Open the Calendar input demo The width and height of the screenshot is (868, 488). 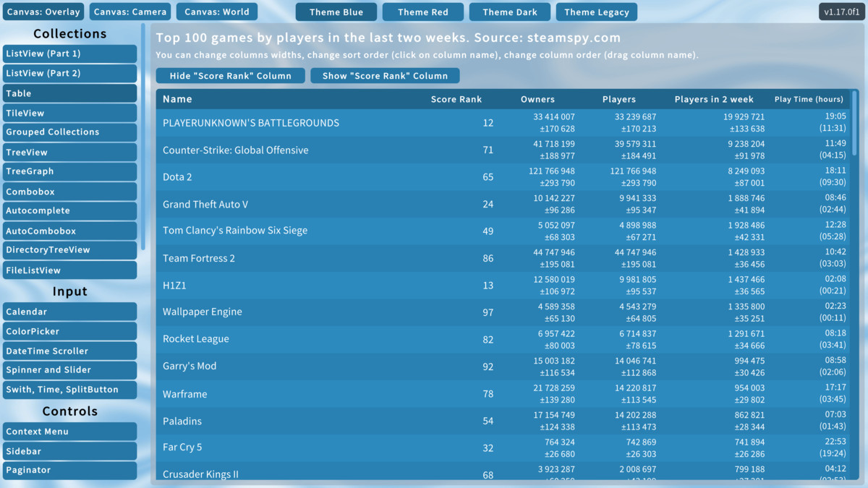pyautogui.click(x=69, y=312)
